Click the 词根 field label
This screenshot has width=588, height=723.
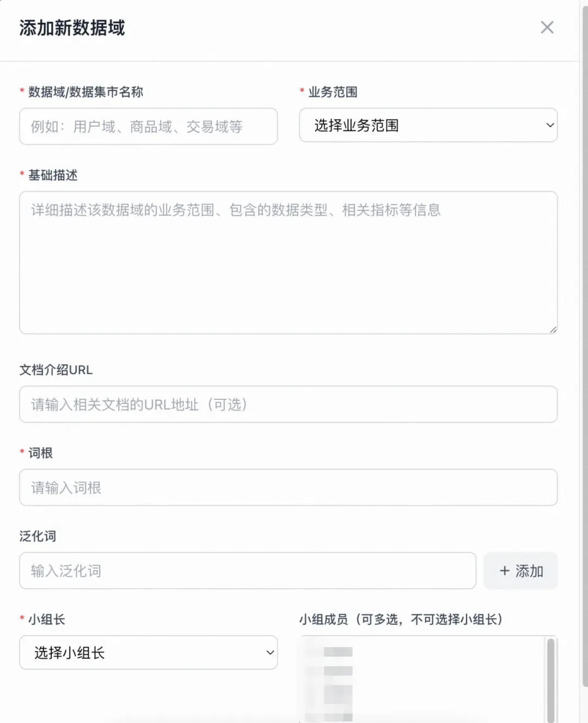coord(40,453)
